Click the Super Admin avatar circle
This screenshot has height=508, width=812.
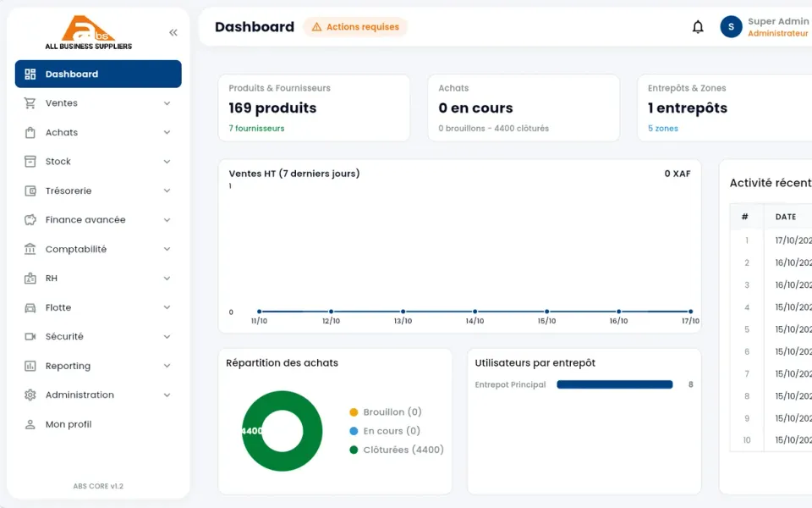click(x=731, y=27)
